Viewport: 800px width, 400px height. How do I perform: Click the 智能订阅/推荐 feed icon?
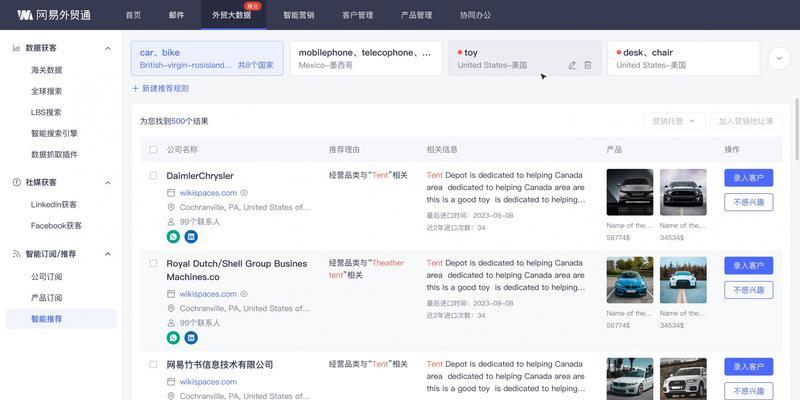click(x=16, y=254)
